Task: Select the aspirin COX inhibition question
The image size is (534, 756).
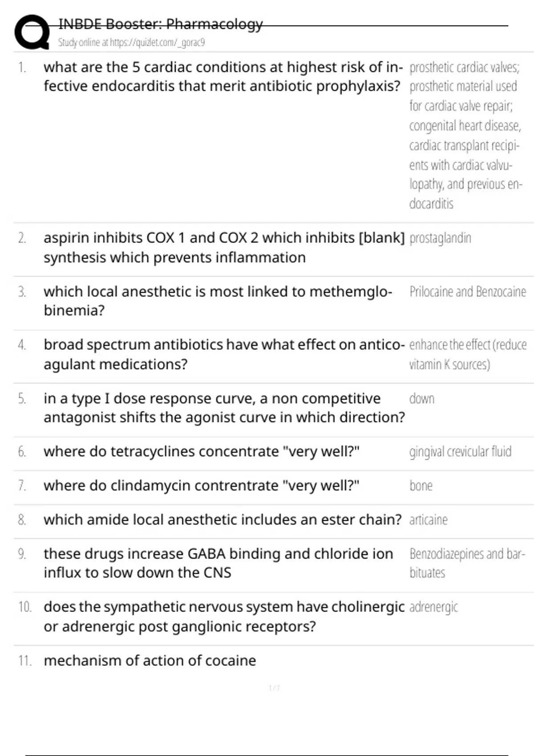Action: (x=224, y=247)
